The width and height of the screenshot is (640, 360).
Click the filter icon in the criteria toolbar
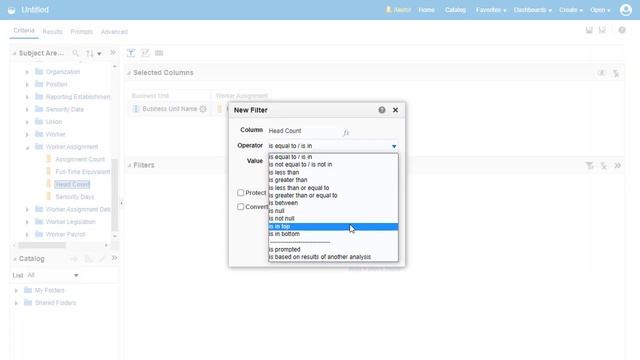131,53
